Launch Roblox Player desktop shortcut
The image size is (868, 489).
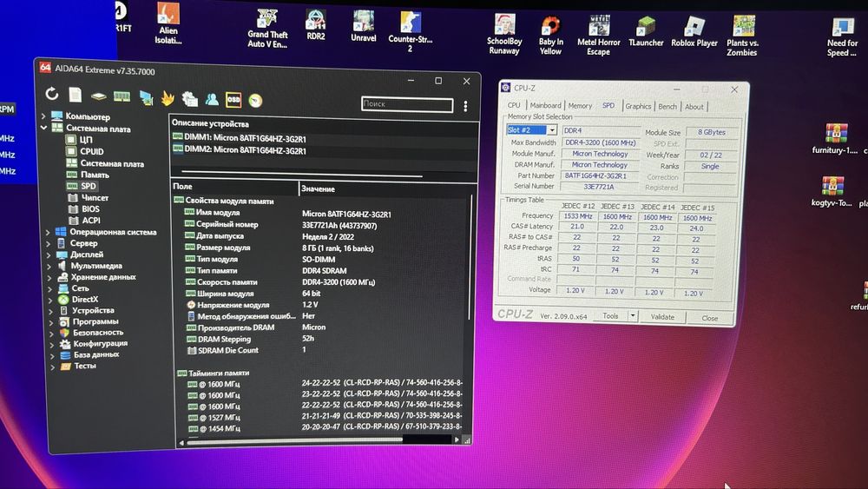694,32
